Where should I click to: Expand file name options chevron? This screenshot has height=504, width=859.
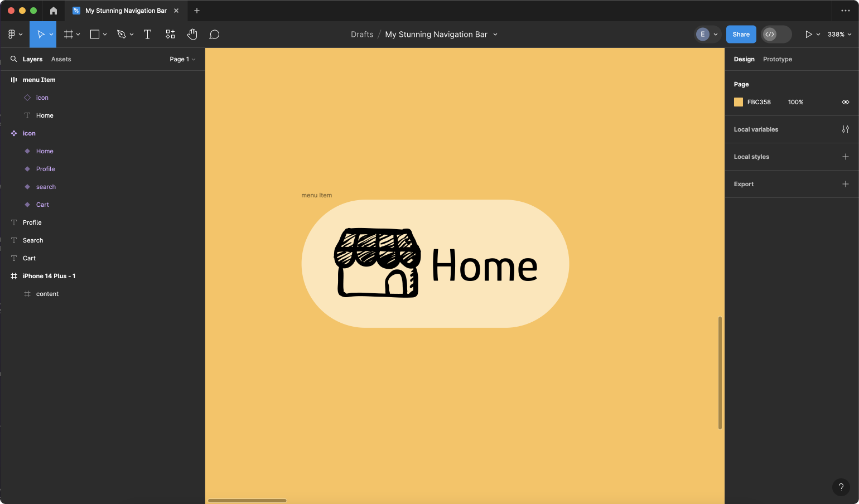(495, 35)
